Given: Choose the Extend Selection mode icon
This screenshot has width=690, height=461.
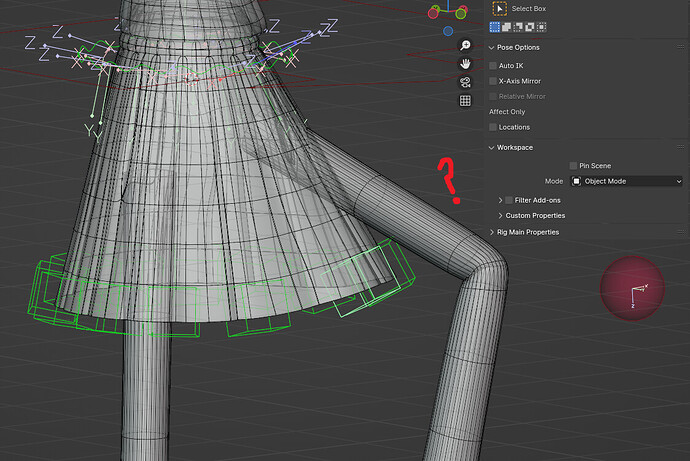Looking at the screenshot, I should pyautogui.click(x=506, y=27).
